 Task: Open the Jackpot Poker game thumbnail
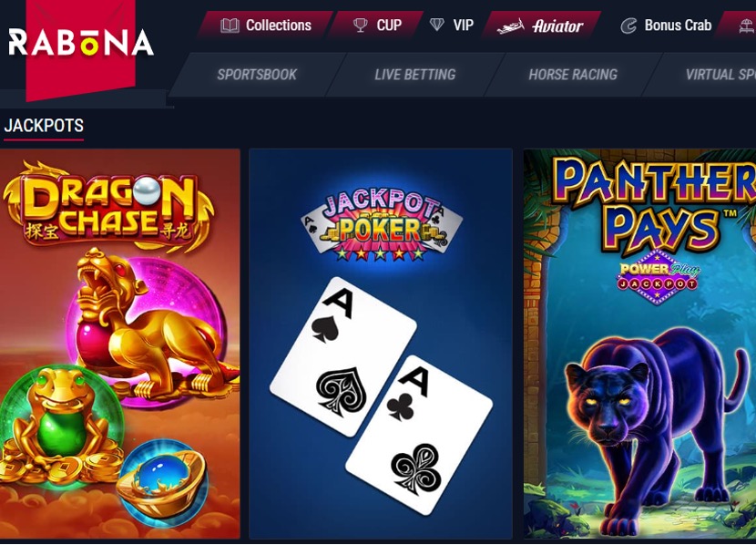[381, 344]
